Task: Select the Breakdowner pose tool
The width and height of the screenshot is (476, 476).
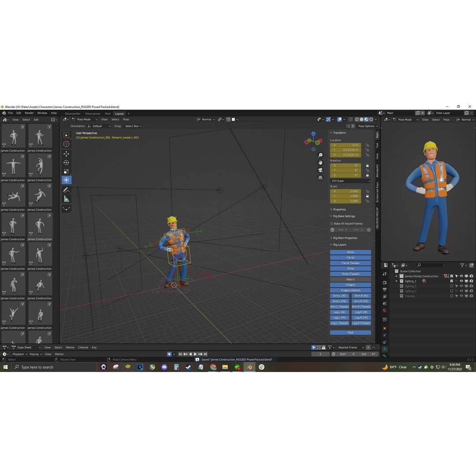Action: point(67,208)
